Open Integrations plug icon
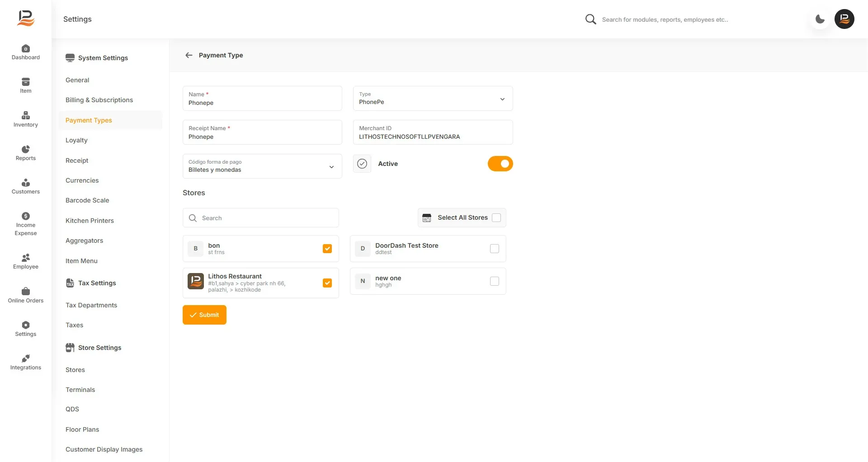The width and height of the screenshot is (868, 462). pyautogui.click(x=26, y=358)
